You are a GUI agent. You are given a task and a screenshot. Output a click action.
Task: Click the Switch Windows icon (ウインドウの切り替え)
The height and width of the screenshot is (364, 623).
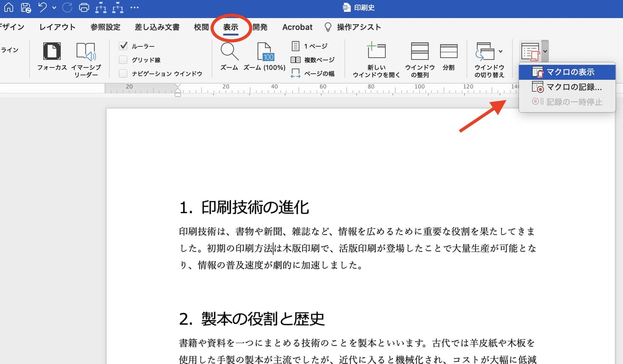[485, 51]
